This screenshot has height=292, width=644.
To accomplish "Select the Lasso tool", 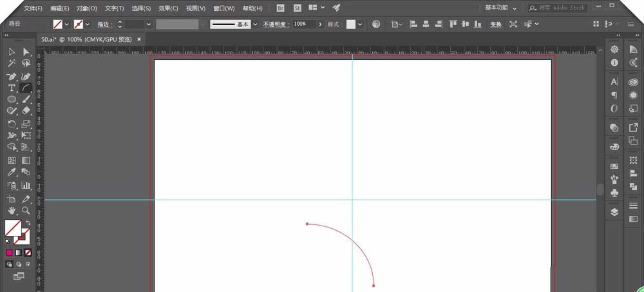I will (26, 63).
